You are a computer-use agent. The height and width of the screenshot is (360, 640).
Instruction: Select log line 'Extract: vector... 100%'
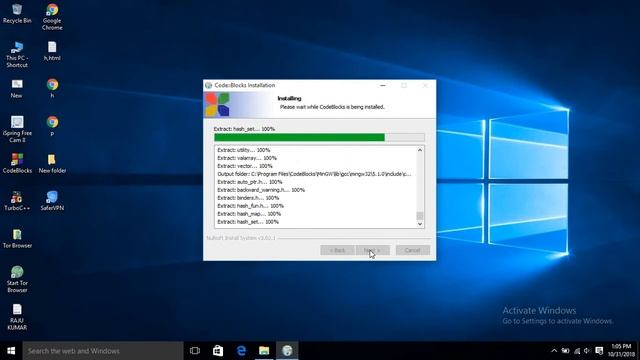click(x=244, y=166)
